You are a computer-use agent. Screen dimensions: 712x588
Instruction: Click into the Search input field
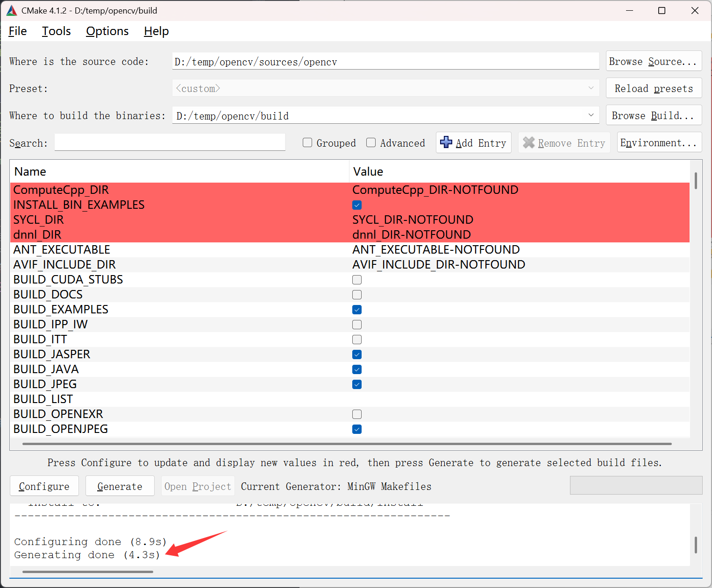click(x=170, y=142)
